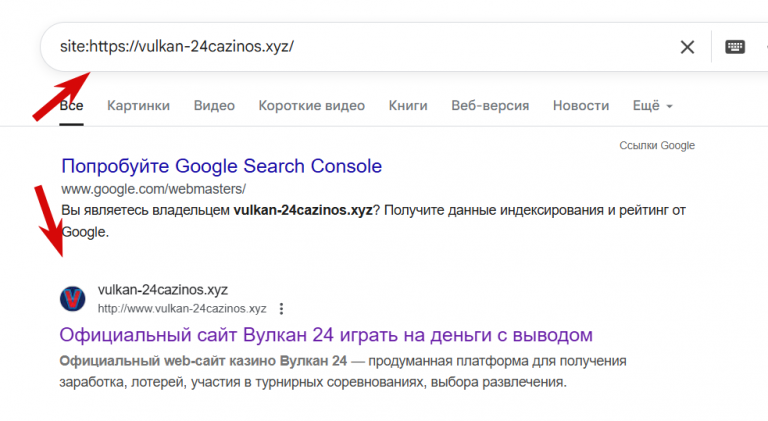The width and height of the screenshot is (768, 421).
Task: Switch to Веб-версия tab
Action: tap(490, 106)
